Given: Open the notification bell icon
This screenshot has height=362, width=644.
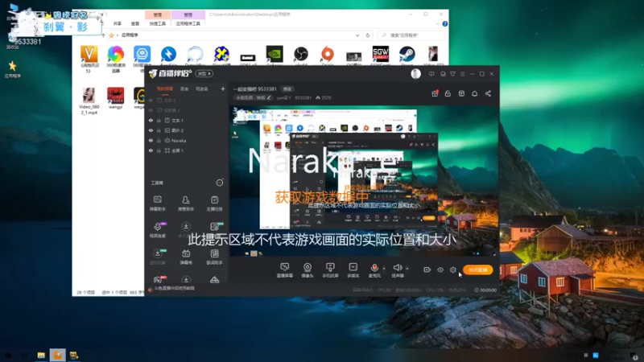Looking at the screenshot, I should tap(474, 93).
